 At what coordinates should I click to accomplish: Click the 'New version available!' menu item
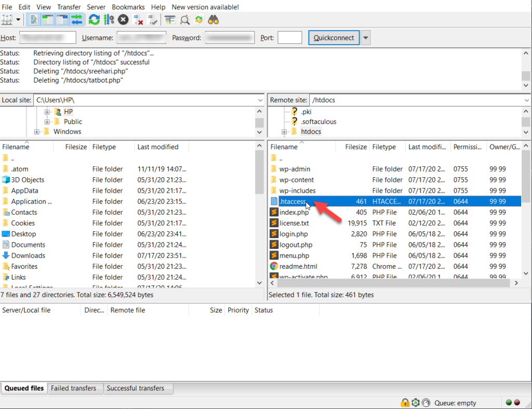tap(205, 7)
